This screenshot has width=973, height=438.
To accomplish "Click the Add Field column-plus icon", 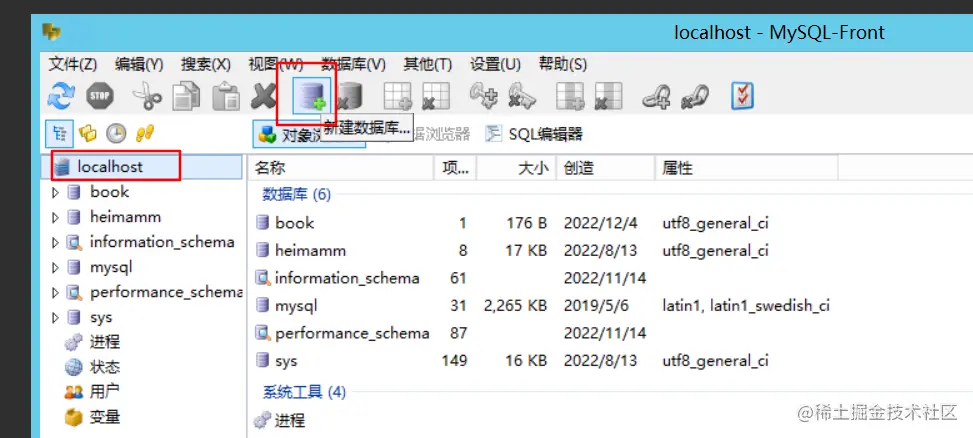I will (570, 96).
